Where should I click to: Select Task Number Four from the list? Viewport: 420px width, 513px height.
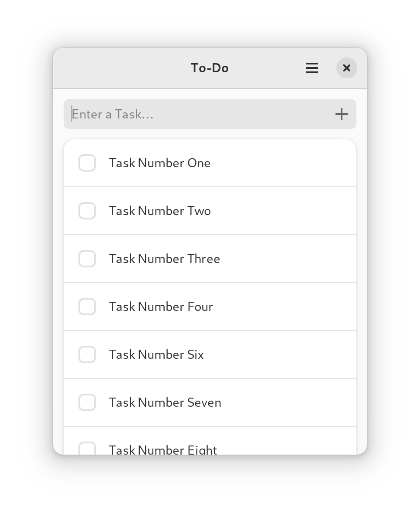161,307
